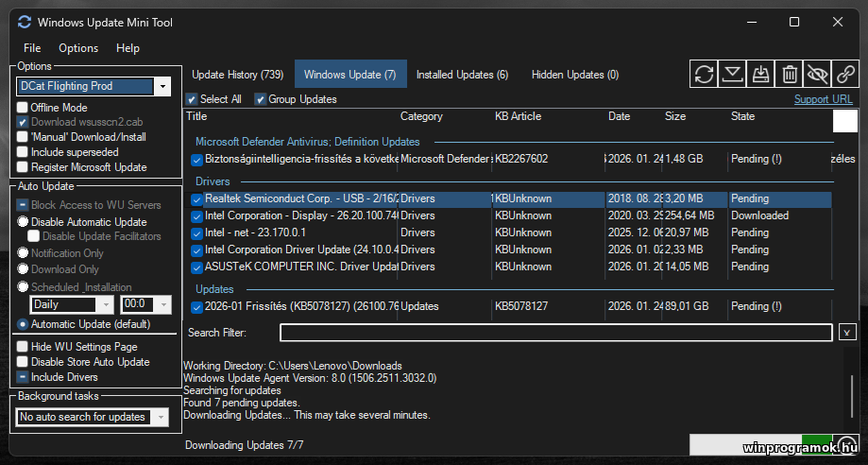Click the 254,64 MB size value
868x465 pixels.
pyautogui.click(x=689, y=215)
